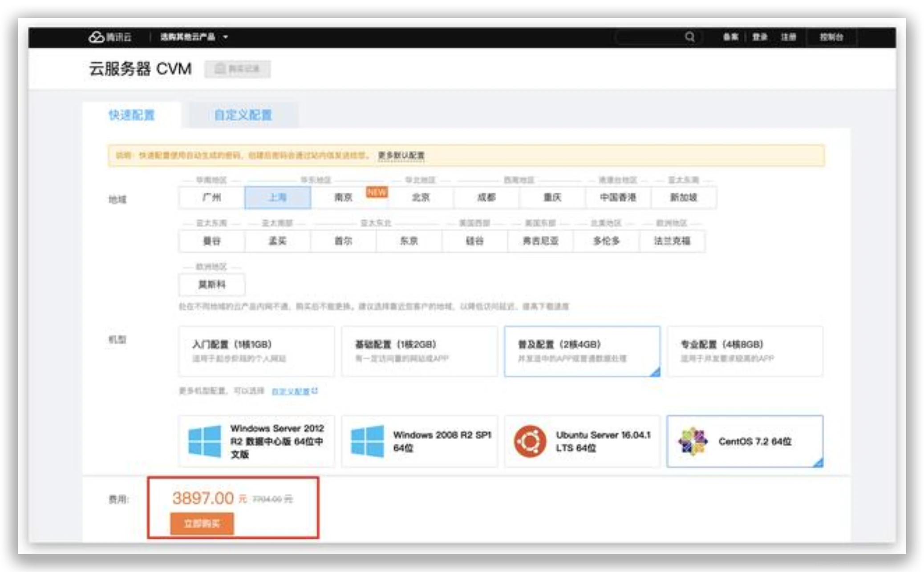Screen dimensions: 924x572
Task: Select 专业配置 (4核8GB) machine type
Action: click(x=745, y=351)
